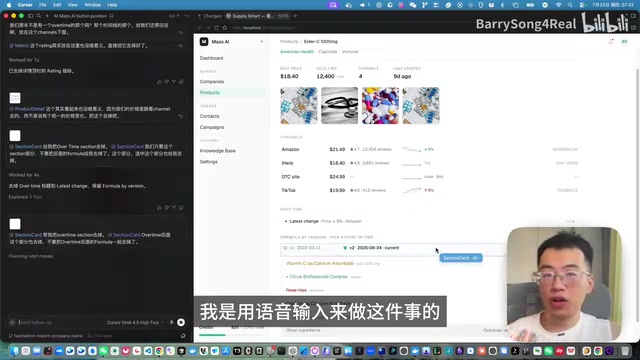Revert the first chat message with the undo arrow

tap(181, 32)
